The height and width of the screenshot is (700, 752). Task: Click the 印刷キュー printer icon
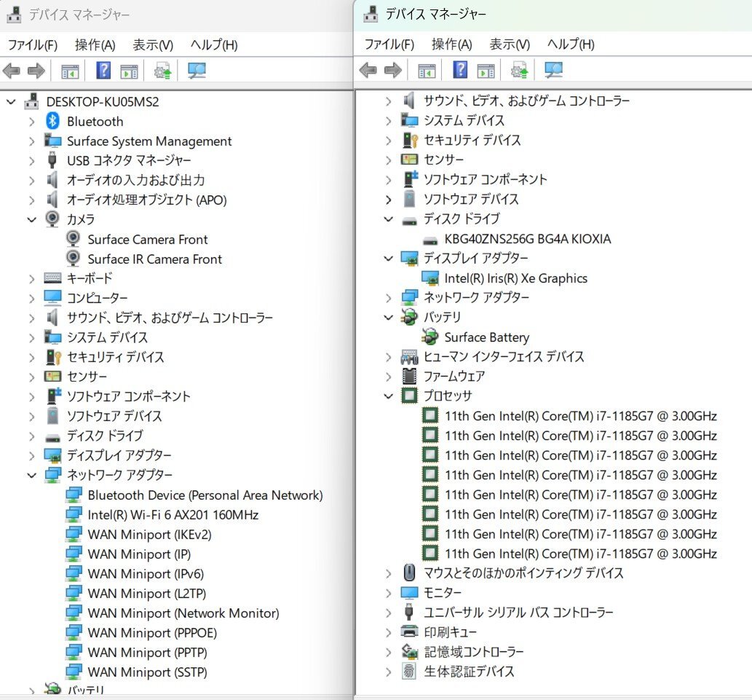410,632
